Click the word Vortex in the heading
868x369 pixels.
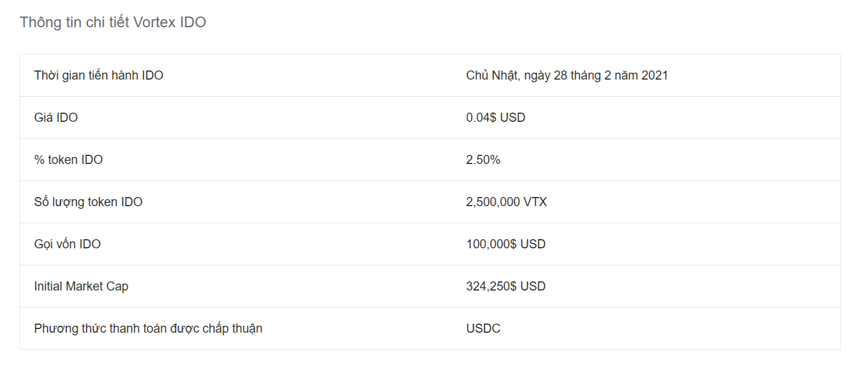(x=154, y=22)
